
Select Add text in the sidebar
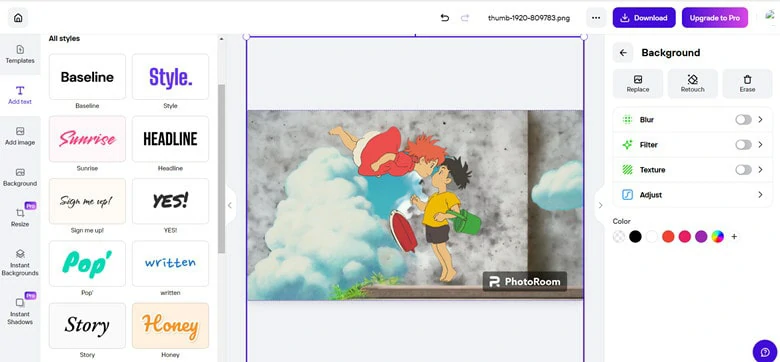click(x=20, y=95)
